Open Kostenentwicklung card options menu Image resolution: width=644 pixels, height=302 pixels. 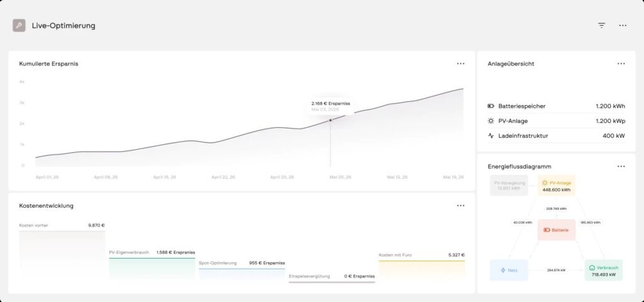[x=461, y=206]
